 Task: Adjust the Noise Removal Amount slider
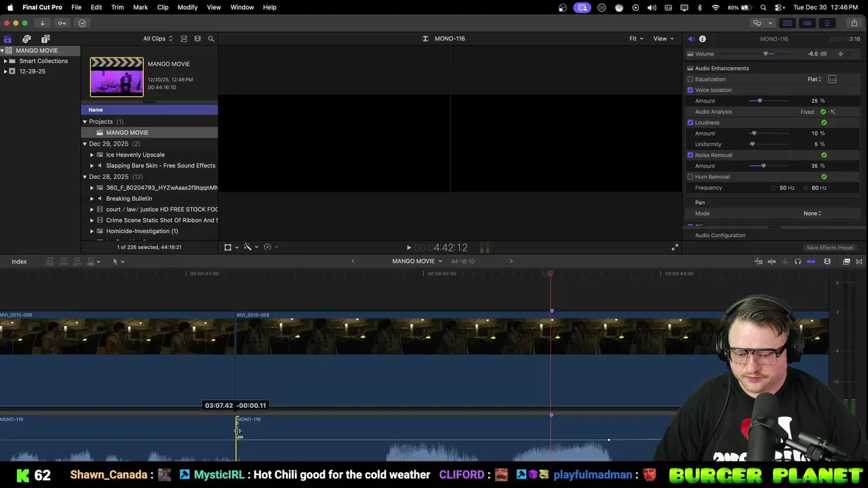pyautogui.click(x=764, y=166)
